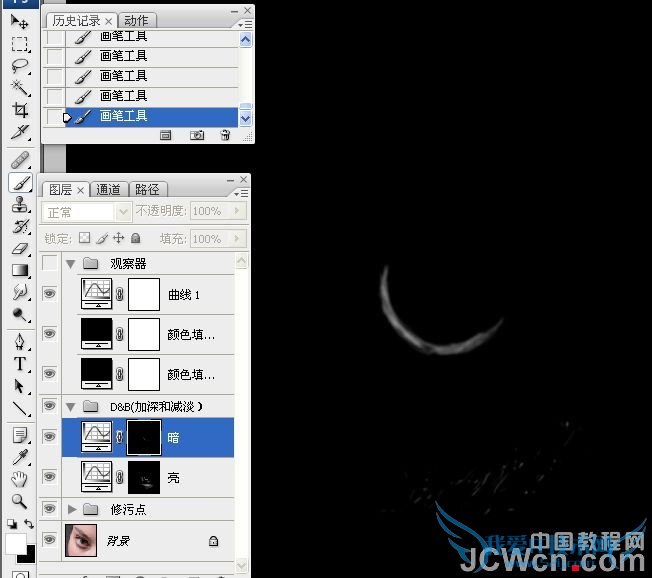
Task: Select the Slice tool
Action: (x=20, y=132)
